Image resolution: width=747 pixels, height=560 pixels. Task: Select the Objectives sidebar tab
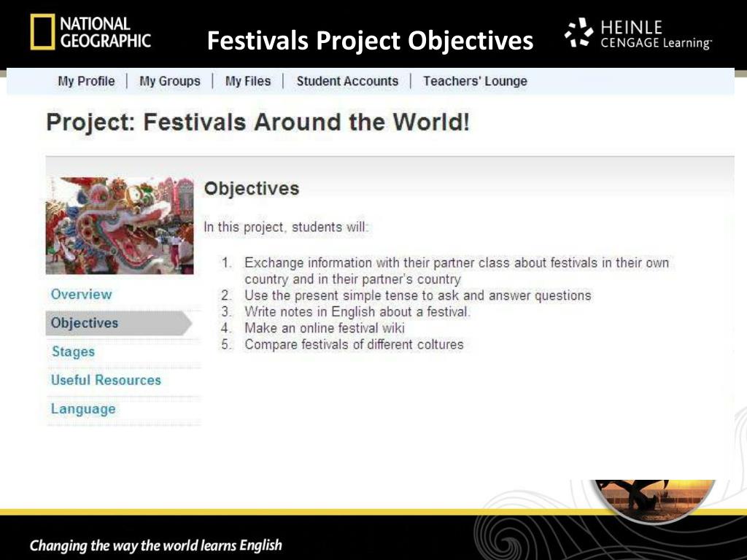click(119, 323)
